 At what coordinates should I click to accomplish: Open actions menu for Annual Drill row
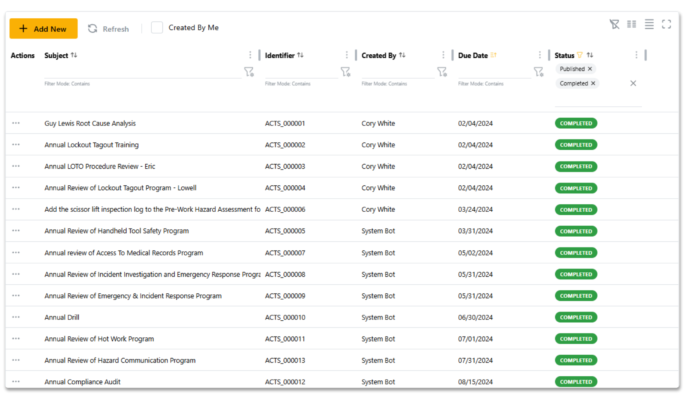(16, 317)
